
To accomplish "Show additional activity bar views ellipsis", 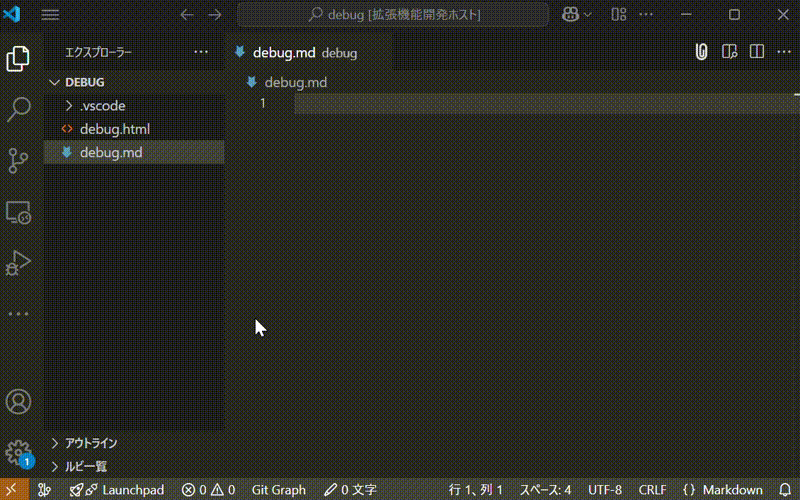I will [x=18, y=314].
